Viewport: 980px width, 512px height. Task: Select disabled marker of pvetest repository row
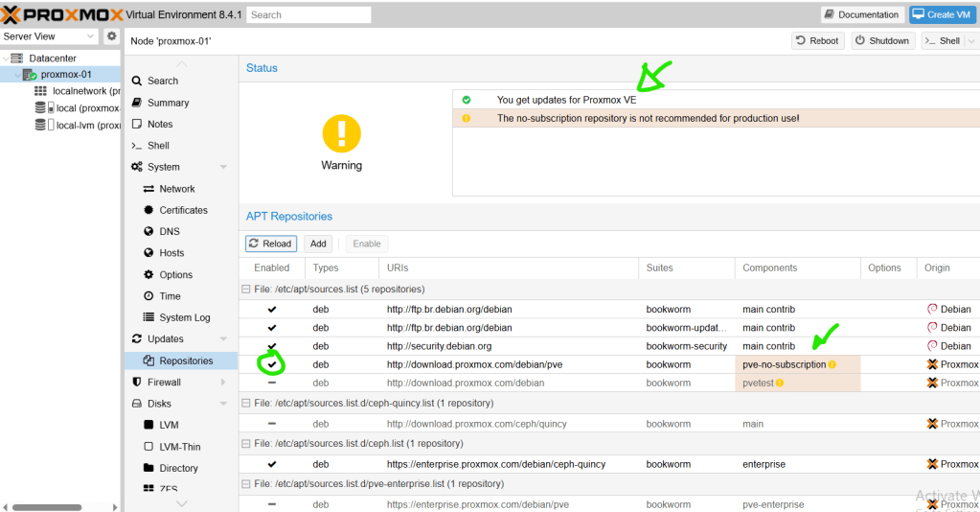tap(272, 383)
